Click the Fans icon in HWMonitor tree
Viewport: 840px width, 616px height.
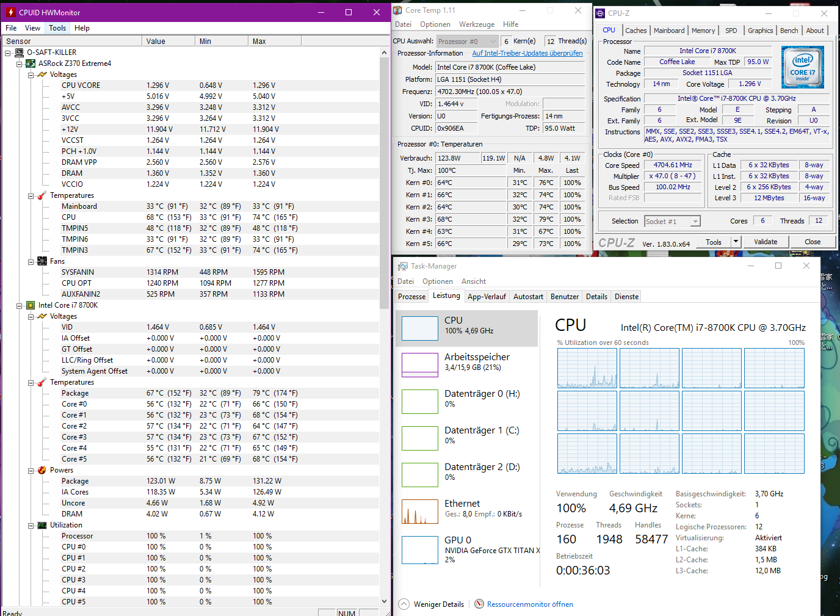pyautogui.click(x=42, y=261)
